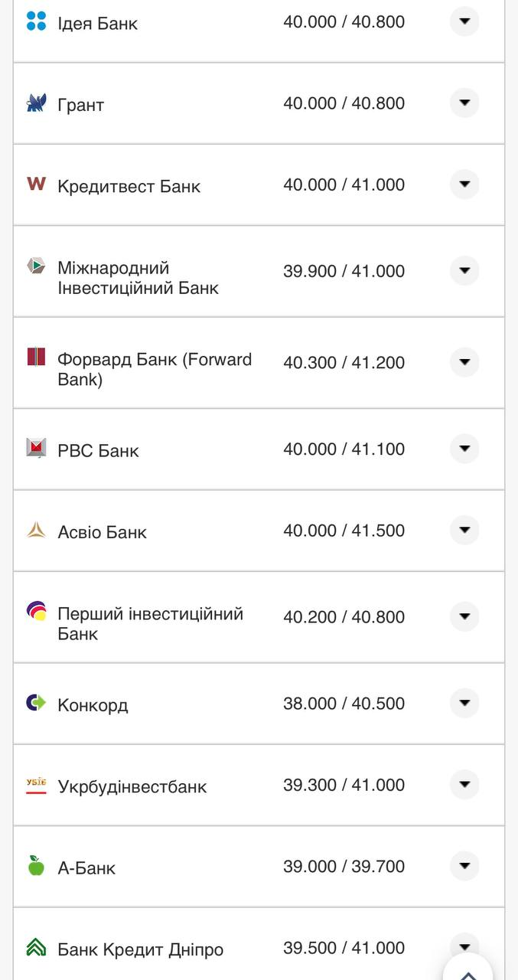Expand the А-Банк details row
Viewport: 518px width, 980px height.
(x=464, y=867)
